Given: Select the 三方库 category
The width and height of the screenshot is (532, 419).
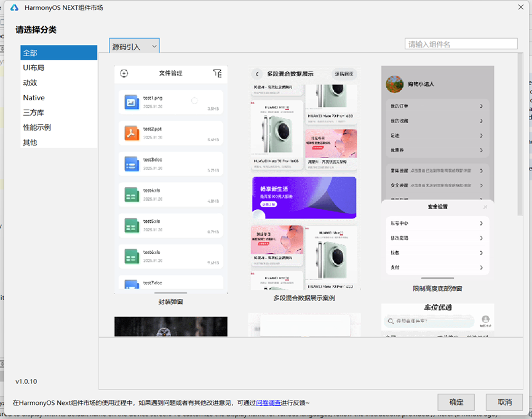Looking at the screenshot, I should point(58,113).
